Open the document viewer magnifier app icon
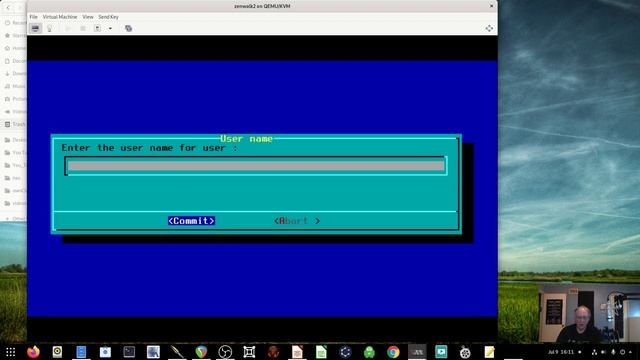Image resolution: width=640 pixels, height=360 pixels. pyautogui.click(x=153, y=352)
